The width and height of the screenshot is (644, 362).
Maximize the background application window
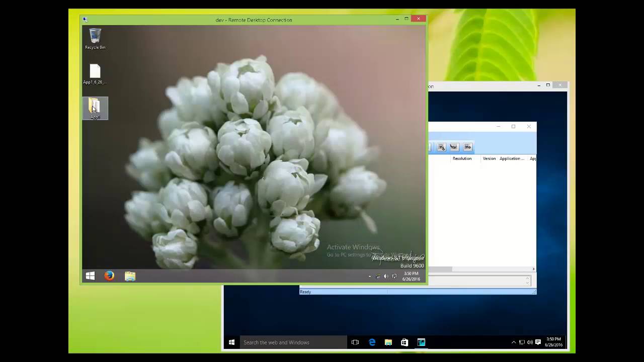pyautogui.click(x=513, y=127)
